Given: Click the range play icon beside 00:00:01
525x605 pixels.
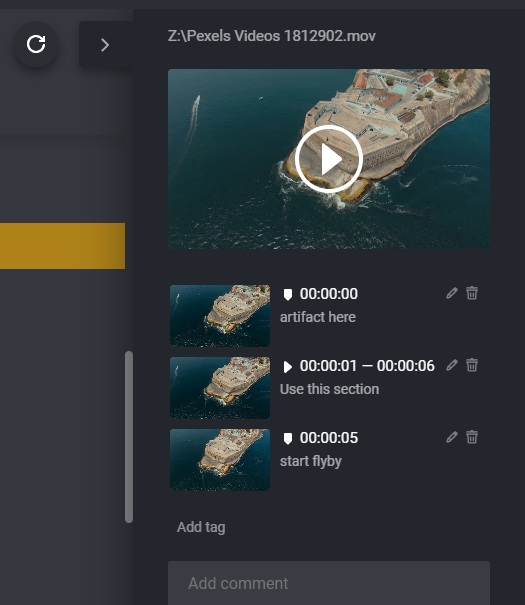Looking at the screenshot, I should coord(288,367).
